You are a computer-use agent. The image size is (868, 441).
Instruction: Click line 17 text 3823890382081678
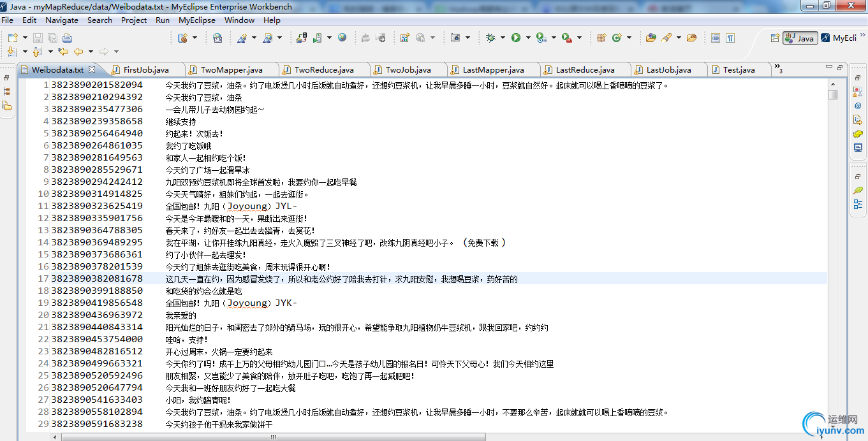pyautogui.click(x=97, y=278)
